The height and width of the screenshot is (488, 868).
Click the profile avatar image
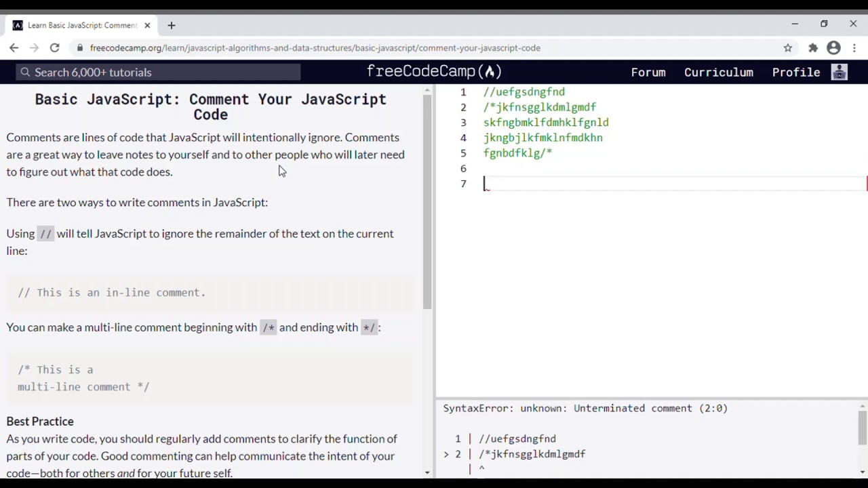840,72
